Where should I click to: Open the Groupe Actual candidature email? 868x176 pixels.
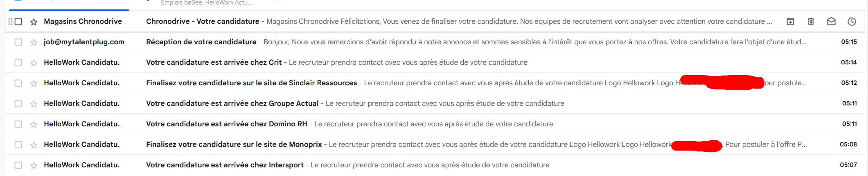(232, 103)
